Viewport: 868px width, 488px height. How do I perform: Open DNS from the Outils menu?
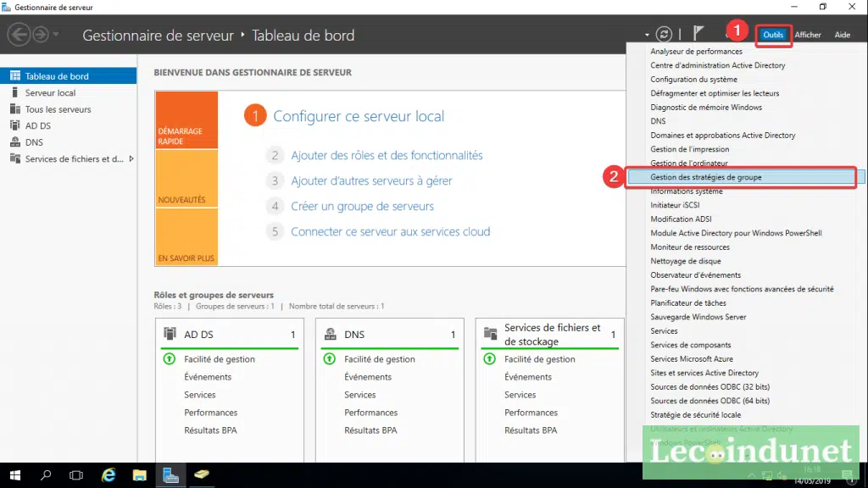pyautogui.click(x=658, y=121)
